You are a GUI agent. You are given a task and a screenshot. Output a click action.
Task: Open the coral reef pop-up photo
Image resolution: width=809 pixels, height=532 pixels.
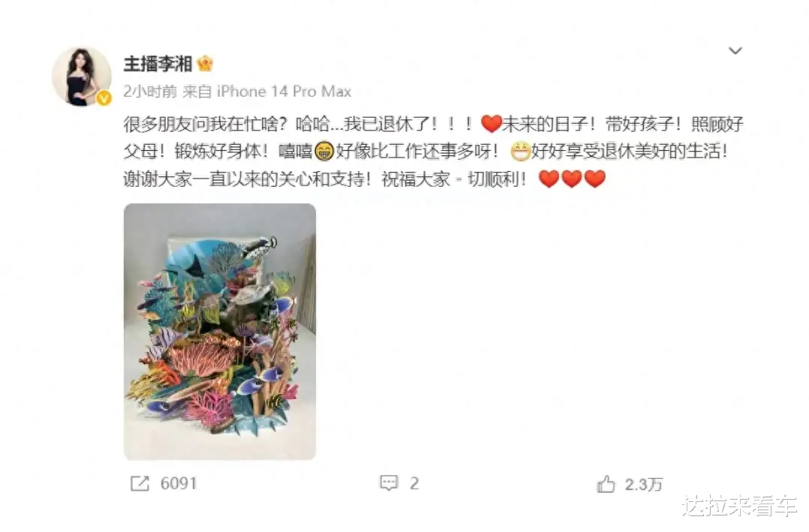click(x=220, y=331)
